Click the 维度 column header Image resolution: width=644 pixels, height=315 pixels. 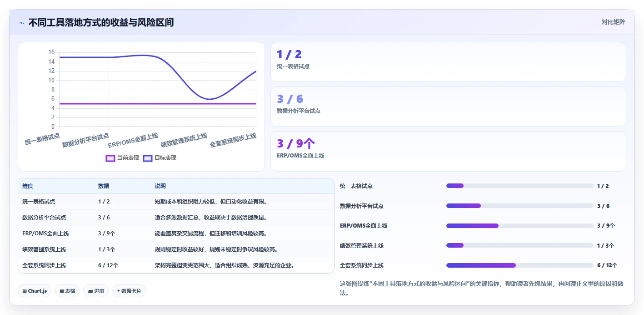pos(28,186)
